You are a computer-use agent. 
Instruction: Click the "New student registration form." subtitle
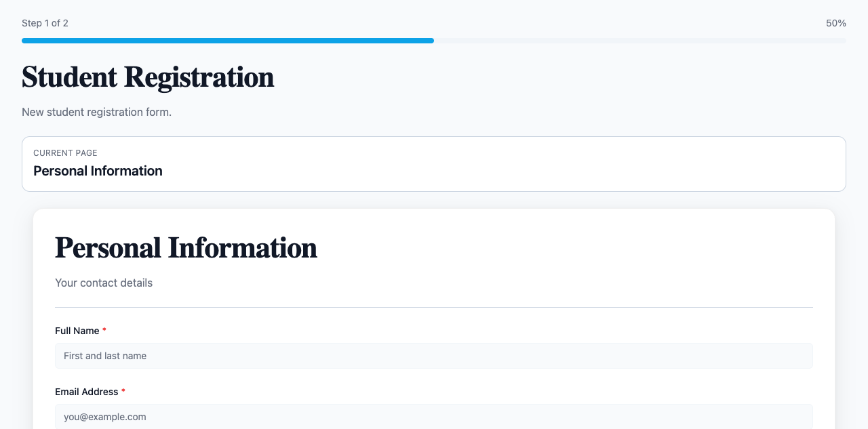tap(96, 112)
